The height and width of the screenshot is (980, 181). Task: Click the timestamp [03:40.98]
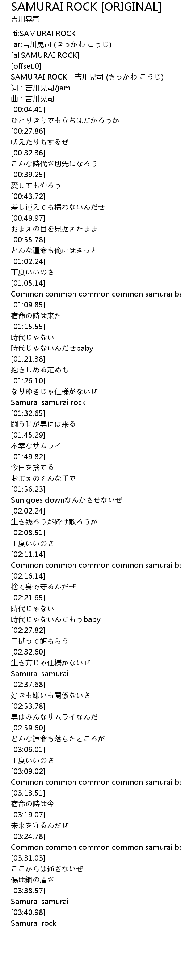pos(28,912)
